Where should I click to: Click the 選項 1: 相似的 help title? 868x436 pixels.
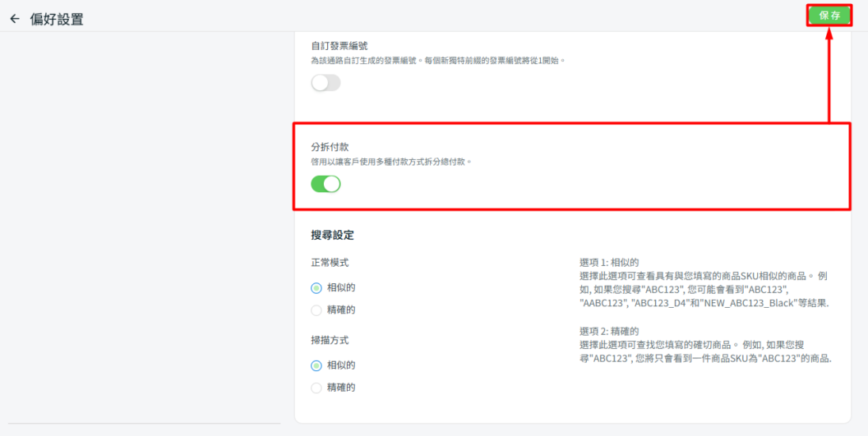[609, 263]
